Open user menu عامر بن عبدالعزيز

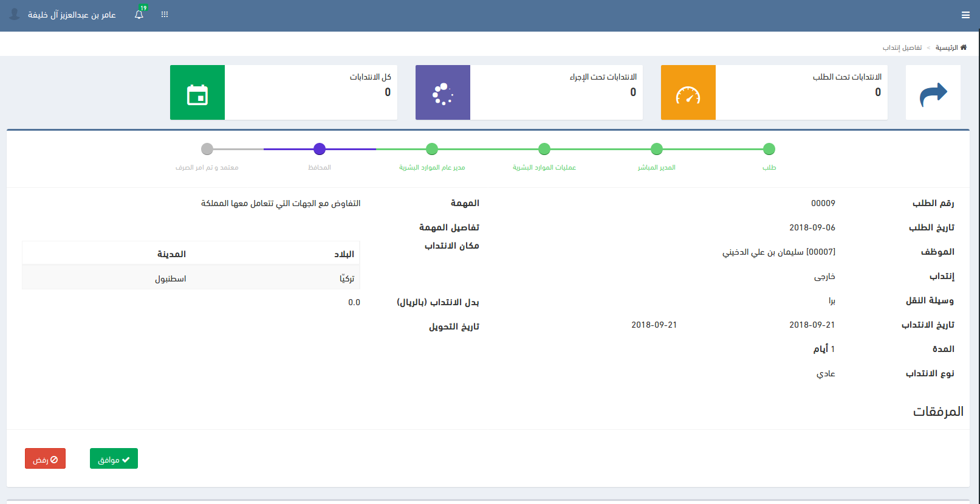coord(72,15)
